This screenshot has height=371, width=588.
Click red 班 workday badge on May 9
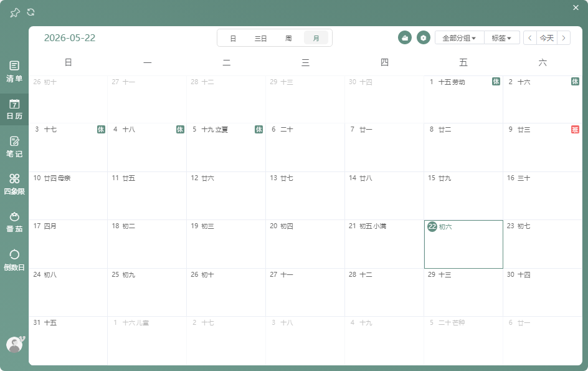(x=575, y=130)
